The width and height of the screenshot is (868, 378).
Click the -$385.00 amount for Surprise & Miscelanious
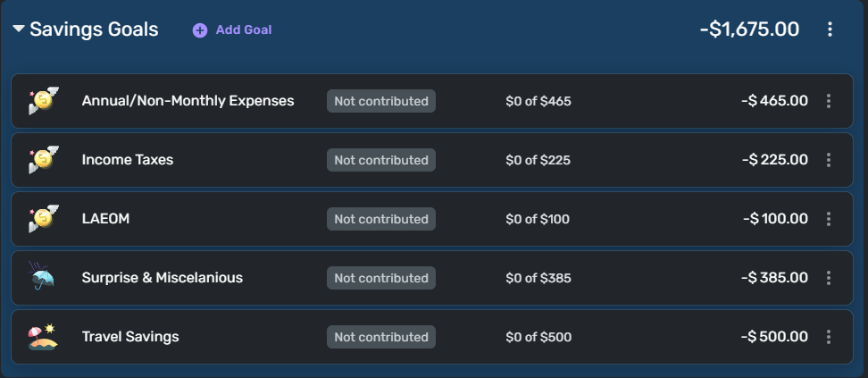pyautogui.click(x=774, y=278)
